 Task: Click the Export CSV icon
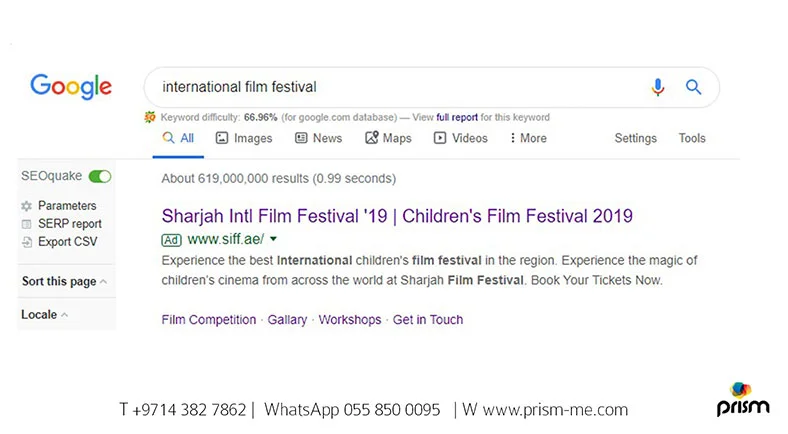point(27,242)
